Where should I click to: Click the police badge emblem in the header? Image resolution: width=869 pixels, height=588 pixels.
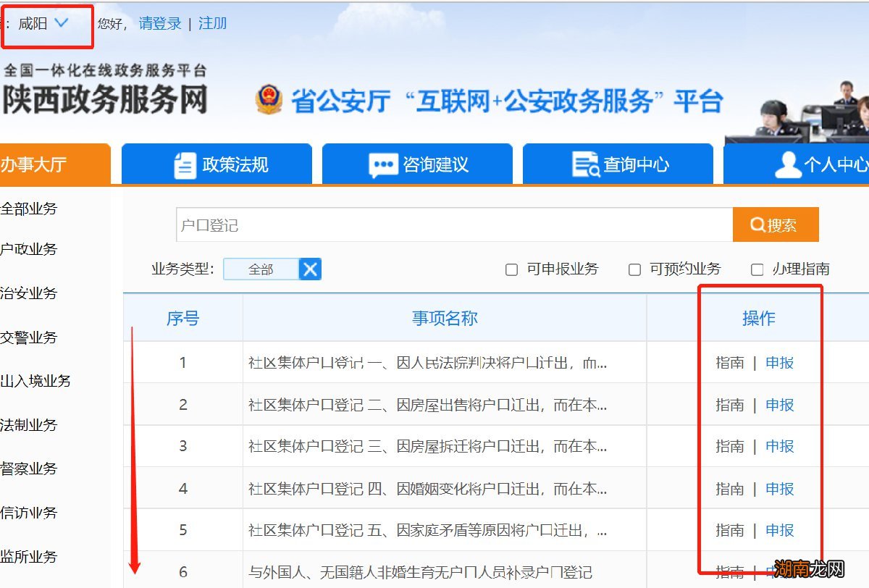[269, 98]
